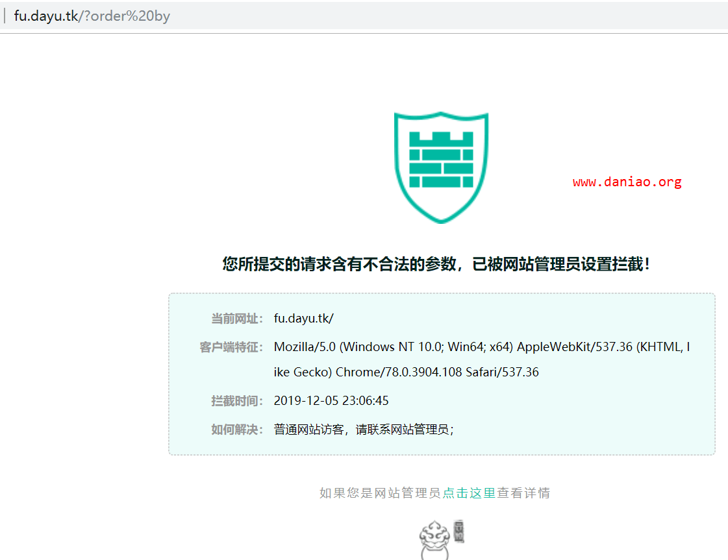
Task: Click the 如果您是网站管理员 text
Action: click(x=380, y=493)
